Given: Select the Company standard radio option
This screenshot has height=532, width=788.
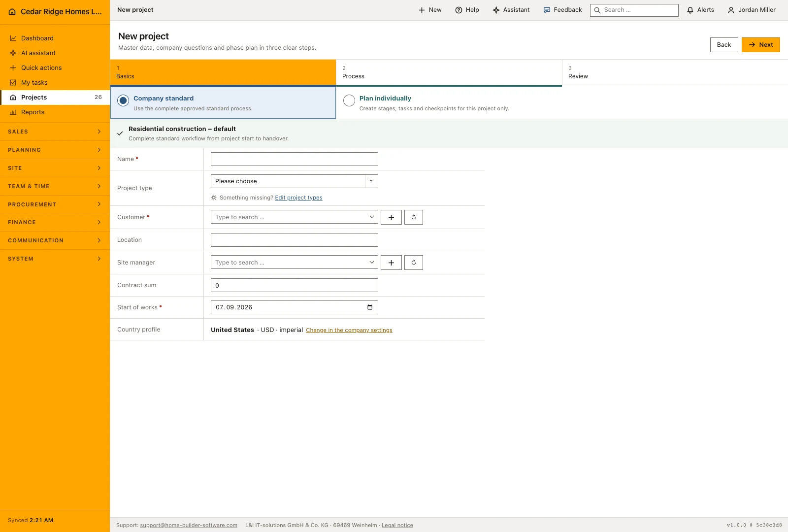Looking at the screenshot, I should [x=123, y=100].
